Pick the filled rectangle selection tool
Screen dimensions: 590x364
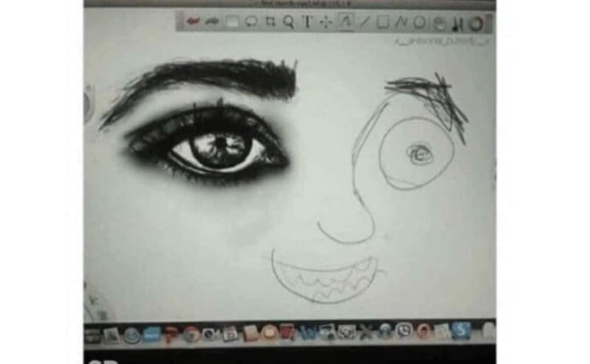[x=232, y=22]
